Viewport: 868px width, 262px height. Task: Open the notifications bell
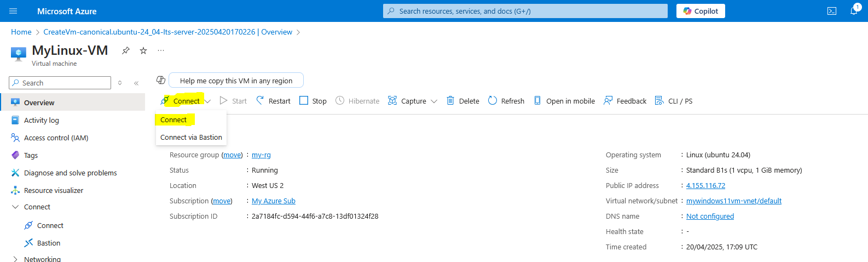[x=854, y=11]
